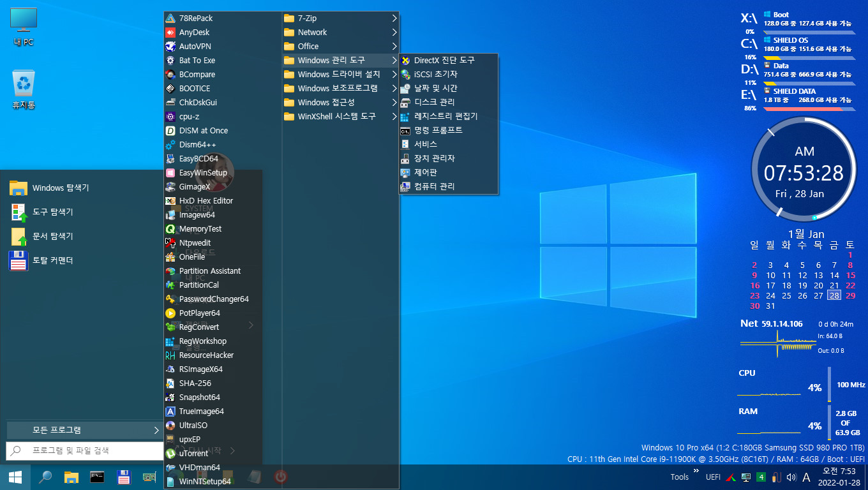868x490 pixels.
Task: Open 날짜 및 시간 settings
Action: coord(448,88)
